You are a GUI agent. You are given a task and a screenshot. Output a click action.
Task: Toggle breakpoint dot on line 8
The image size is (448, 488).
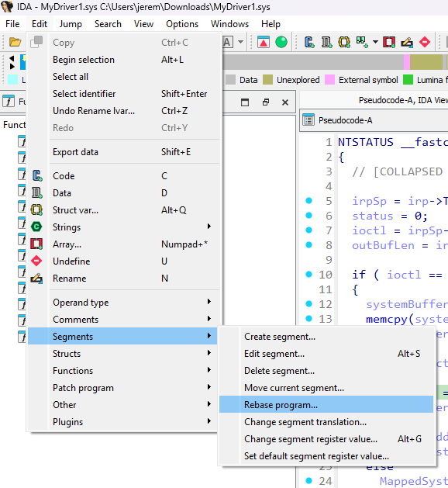308,245
